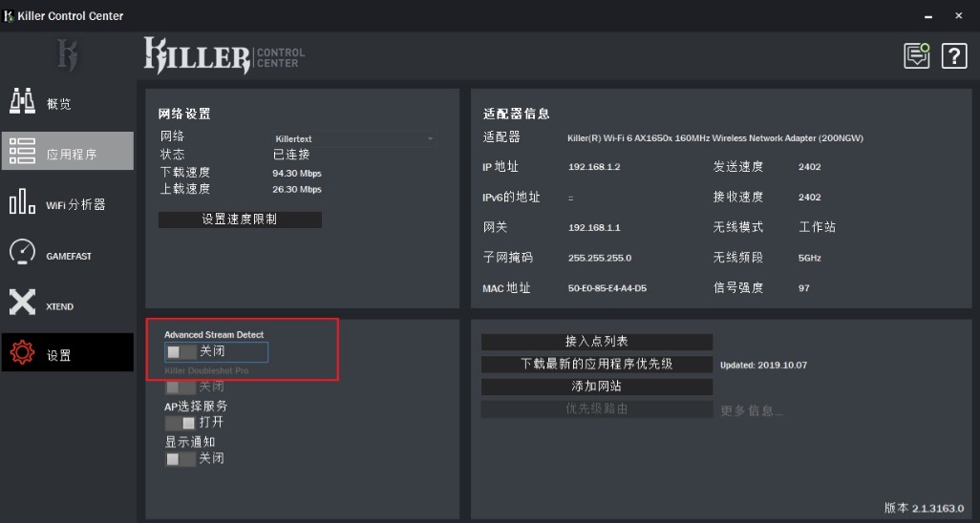Viewport: 980px width, 523px height.
Task: Click the GAMEFAST speedometer icon
Action: pos(23,252)
